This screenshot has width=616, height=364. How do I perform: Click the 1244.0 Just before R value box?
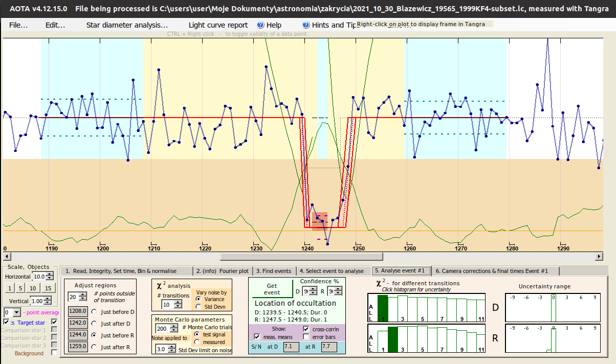pos(78,335)
